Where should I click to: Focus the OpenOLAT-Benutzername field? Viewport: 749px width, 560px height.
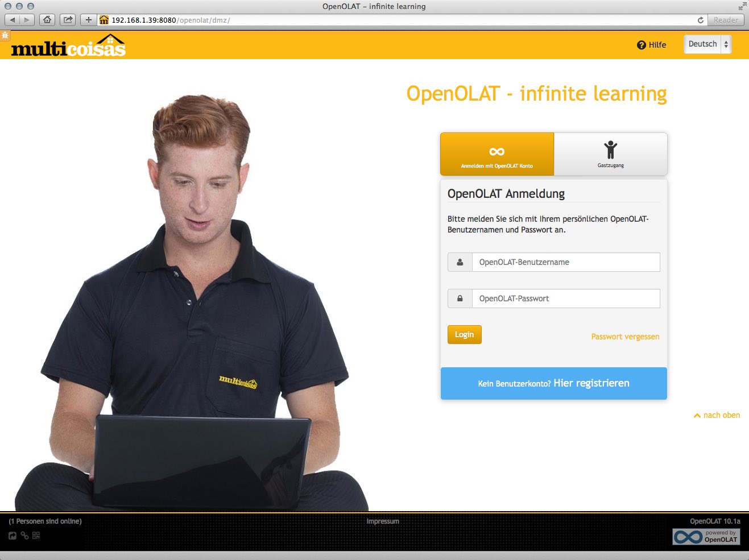tap(566, 262)
